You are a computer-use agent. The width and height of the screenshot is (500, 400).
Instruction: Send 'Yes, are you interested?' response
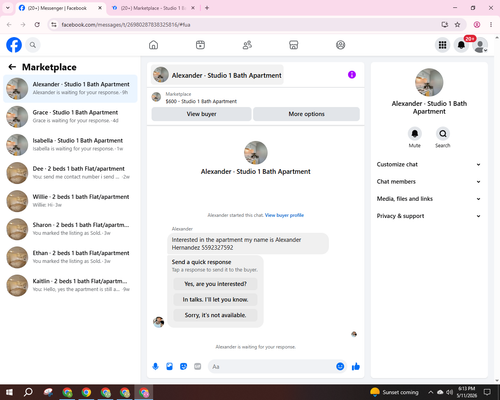[215, 284]
